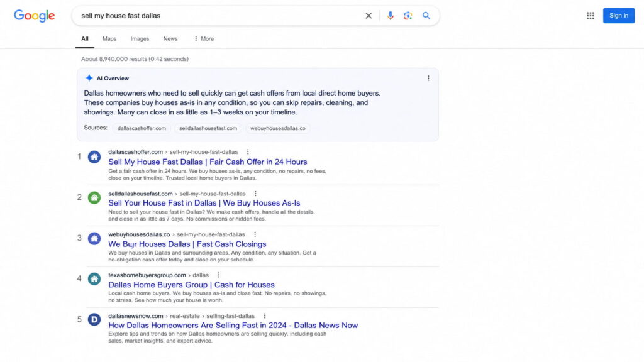Open options menu for dallasnewsnow.com result

[x=265, y=316]
